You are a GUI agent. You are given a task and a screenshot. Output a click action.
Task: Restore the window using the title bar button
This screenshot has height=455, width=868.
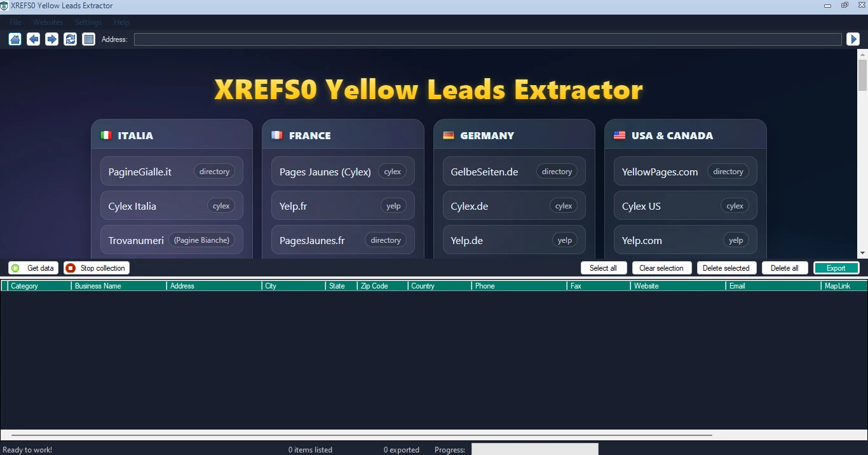[844, 5]
